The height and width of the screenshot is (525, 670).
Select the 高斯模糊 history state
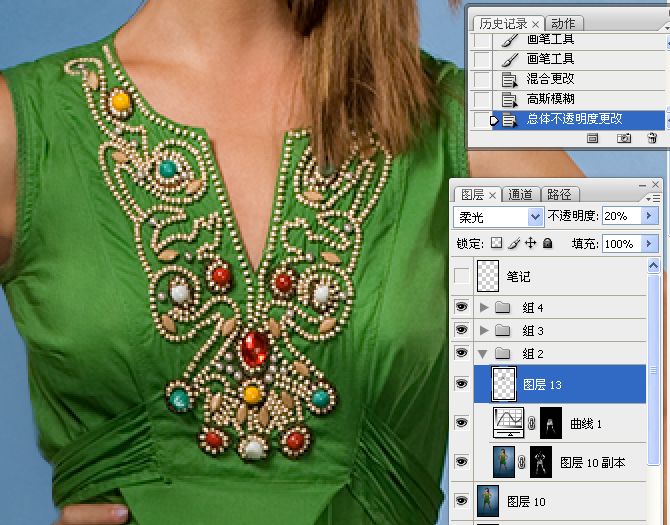579,99
